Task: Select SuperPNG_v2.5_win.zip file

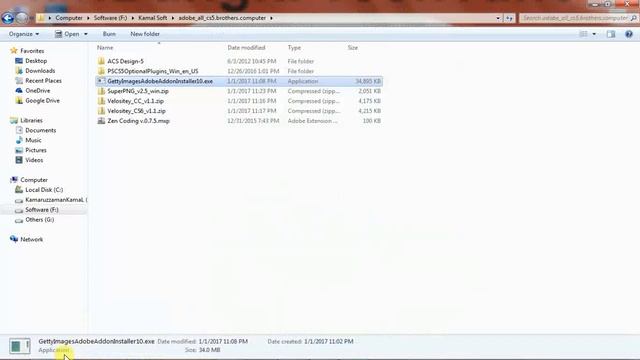Action: pyautogui.click(x=138, y=91)
